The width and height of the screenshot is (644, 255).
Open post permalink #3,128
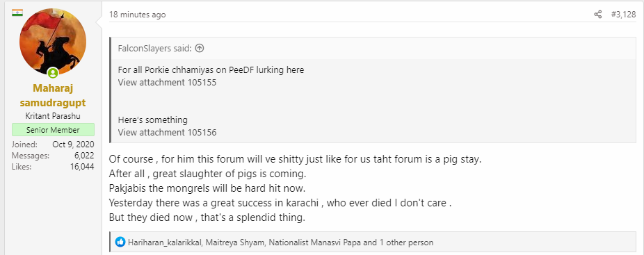623,15
